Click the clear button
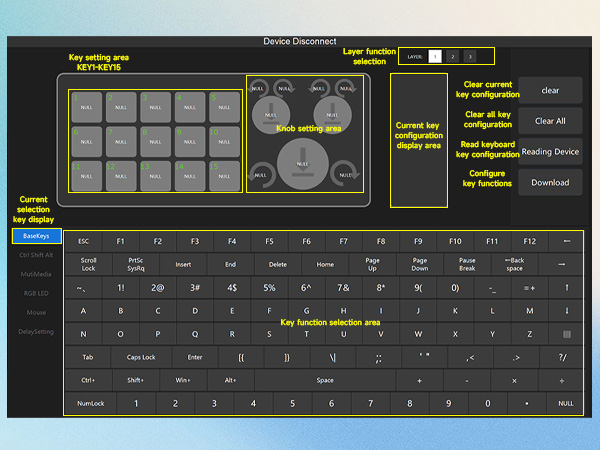Screen dimensions: 600x450 [x=550, y=90]
